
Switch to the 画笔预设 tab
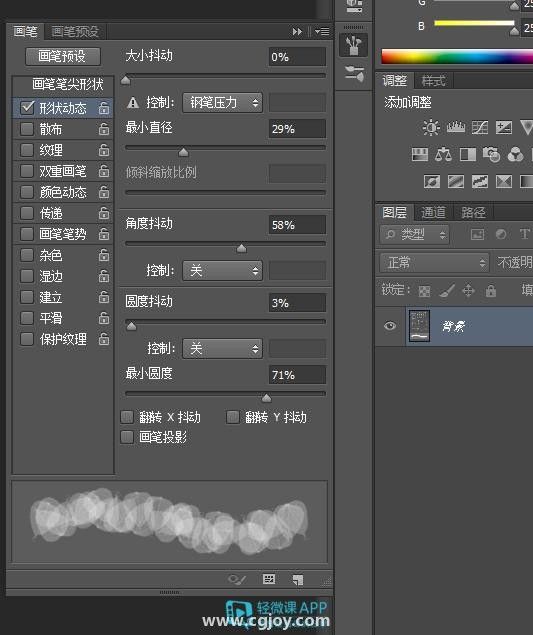pyautogui.click(x=75, y=32)
